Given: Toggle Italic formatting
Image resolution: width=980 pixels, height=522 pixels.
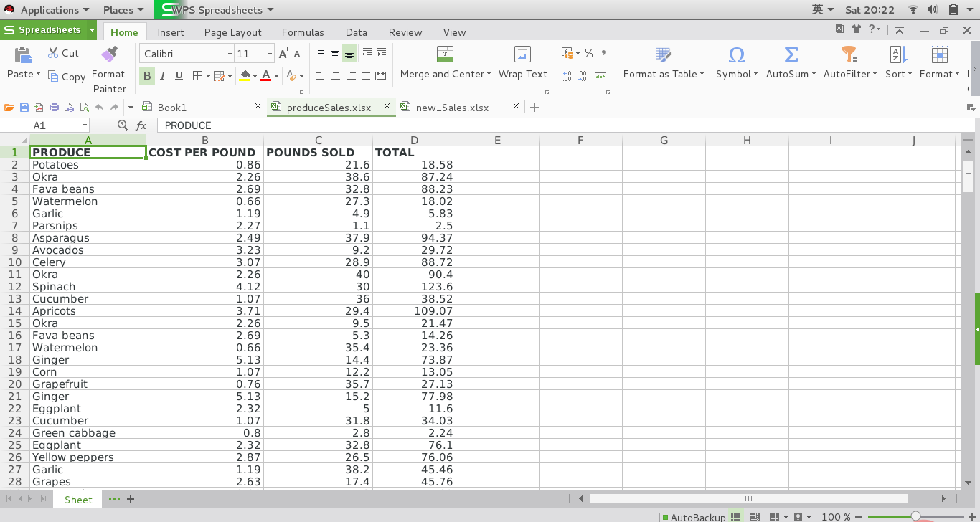Looking at the screenshot, I should 163,76.
